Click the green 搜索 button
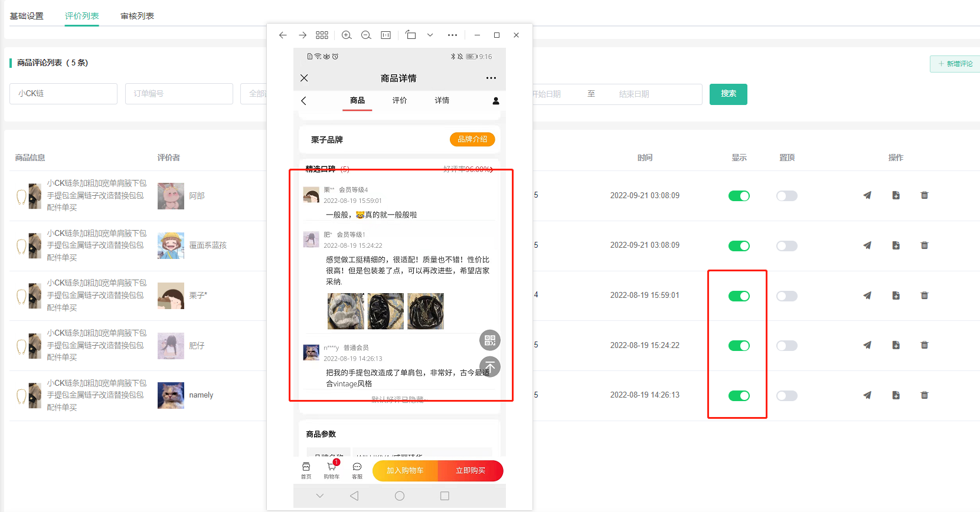980x512 pixels. [x=728, y=94]
